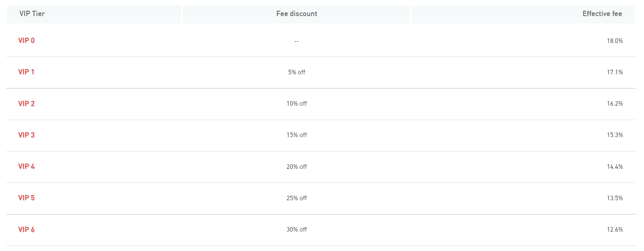644x251 pixels.
Task: Select the VIP 3 tier label
Action: pyautogui.click(x=26, y=135)
